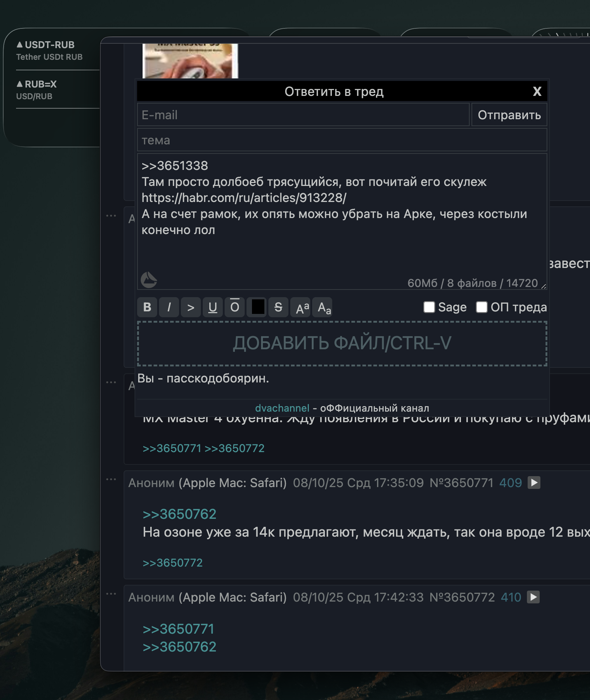The image size is (590, 700).
Task: Click the black spoiler swatch button
Action: (257, 307)
